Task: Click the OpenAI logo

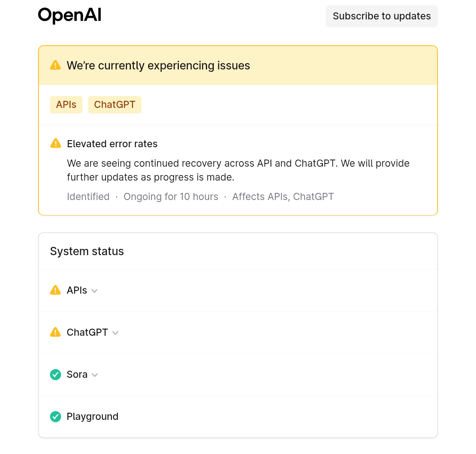Action: (69, 15)
